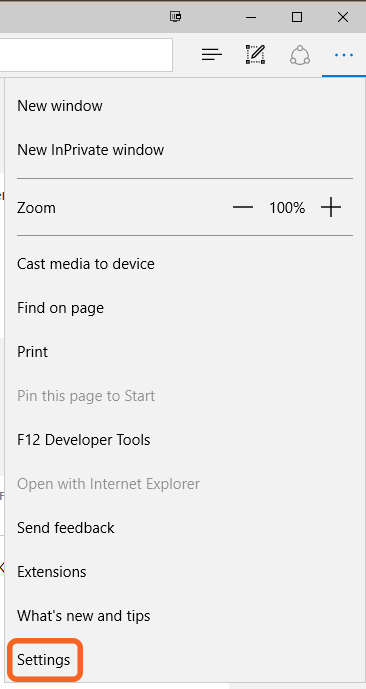
Task: Choose Find on page
Action: [x=60, y=308]
